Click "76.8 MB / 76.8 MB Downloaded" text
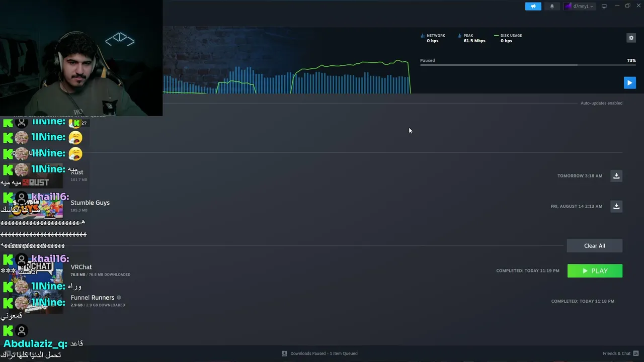This screenshot has width=644, height=362. [x=101, y=275]
